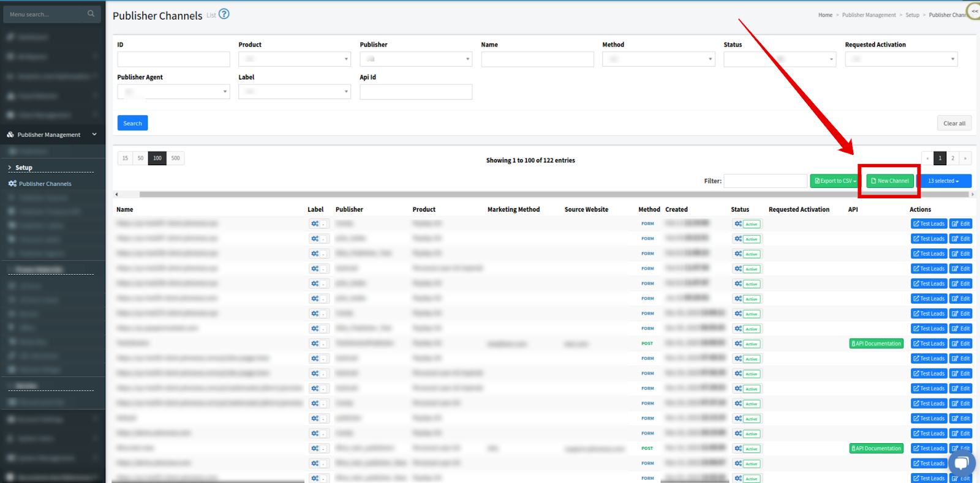Expand the Setup sidebar section
Viewport: 980px width, 483px height.
click(x=23, y=168)
